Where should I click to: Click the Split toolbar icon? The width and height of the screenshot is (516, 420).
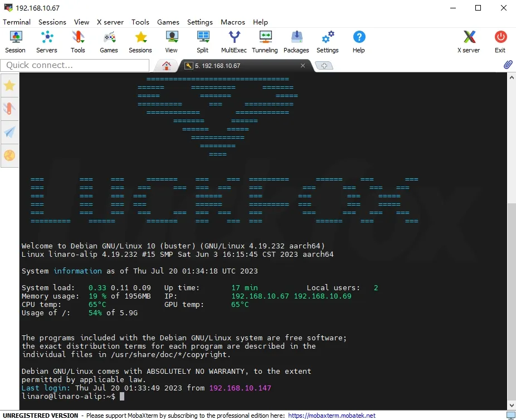(203, 42)
